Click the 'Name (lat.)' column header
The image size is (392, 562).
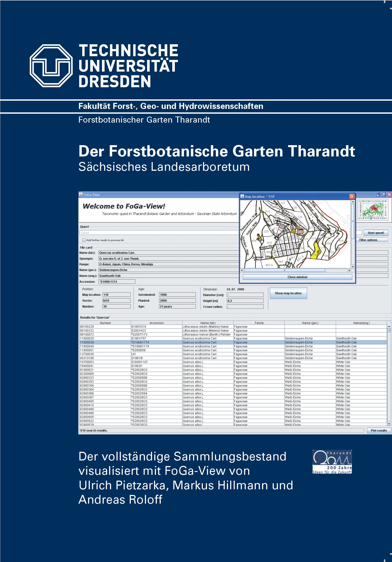tap(208, 323)
